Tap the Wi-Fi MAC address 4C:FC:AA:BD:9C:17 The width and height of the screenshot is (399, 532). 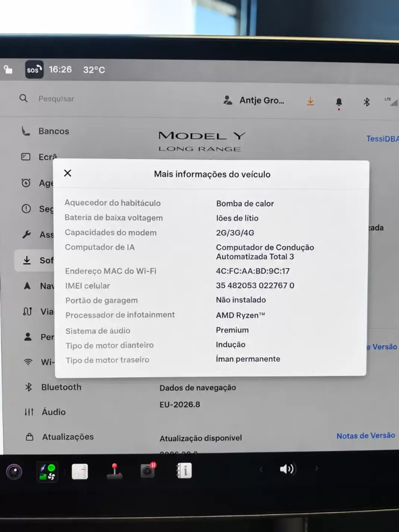253,271
